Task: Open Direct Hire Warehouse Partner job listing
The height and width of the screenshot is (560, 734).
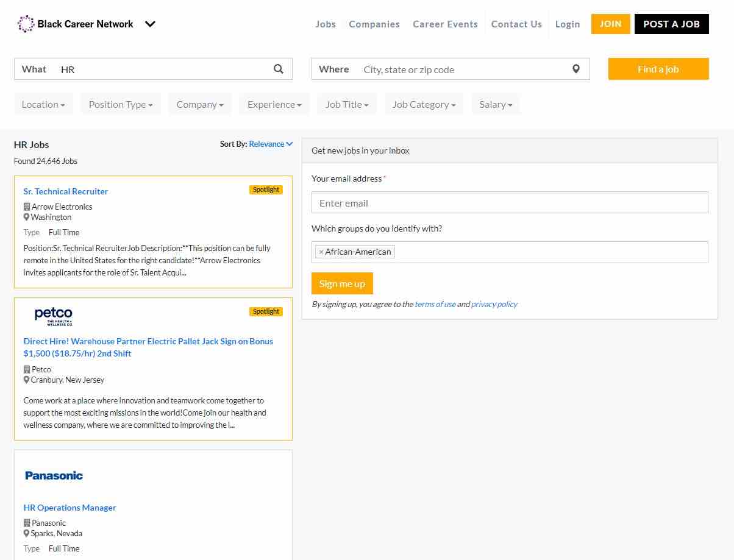Action: tap(148, 347)
